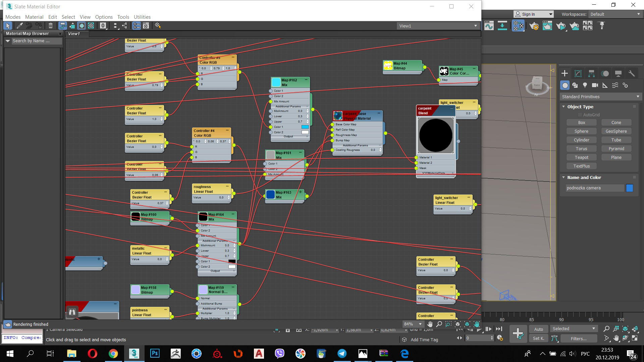This screenshot has width=644, height=362.
Task: Open Rendered Frame Window icon
Action: (x=547, y=26)
